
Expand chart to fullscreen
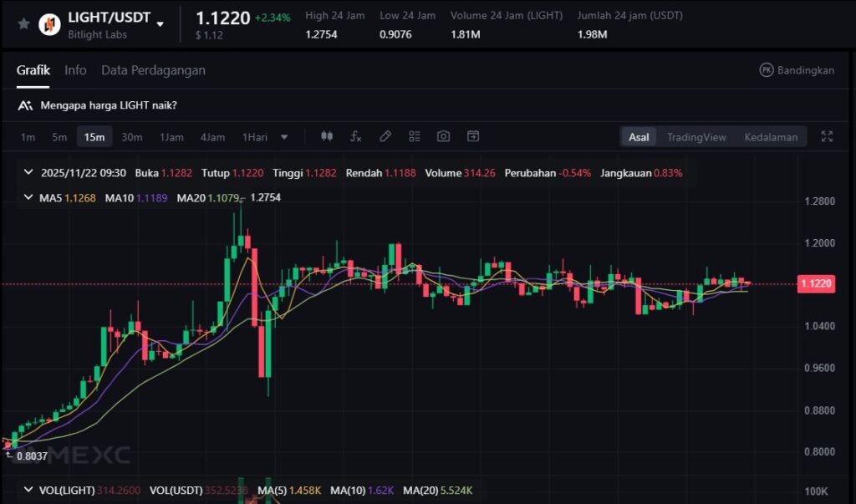pyautogui.click(x=827, y=137)
